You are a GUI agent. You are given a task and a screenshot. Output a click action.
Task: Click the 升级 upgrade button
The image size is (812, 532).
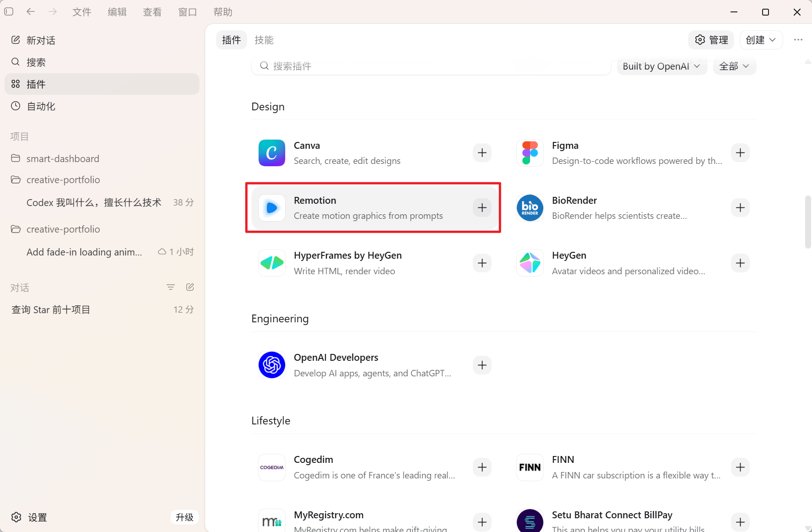[x=184, y=517]
